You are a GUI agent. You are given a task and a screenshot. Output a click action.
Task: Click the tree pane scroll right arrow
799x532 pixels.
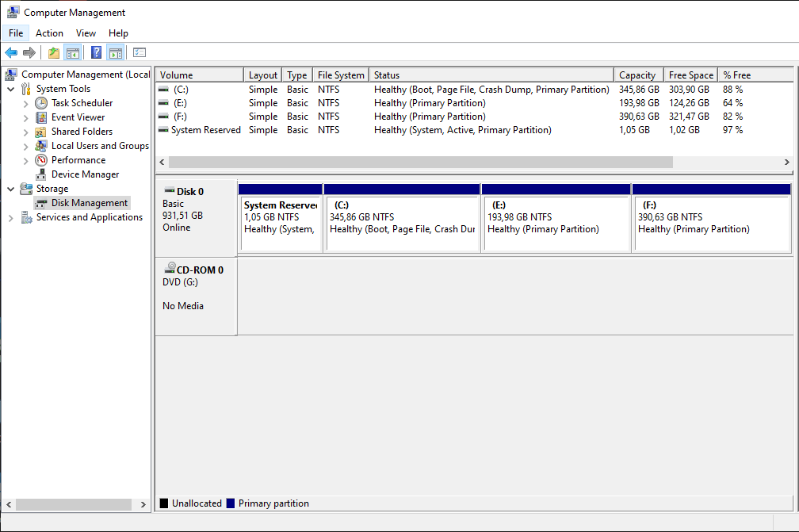pyautogui.click(x=143, y=504)
